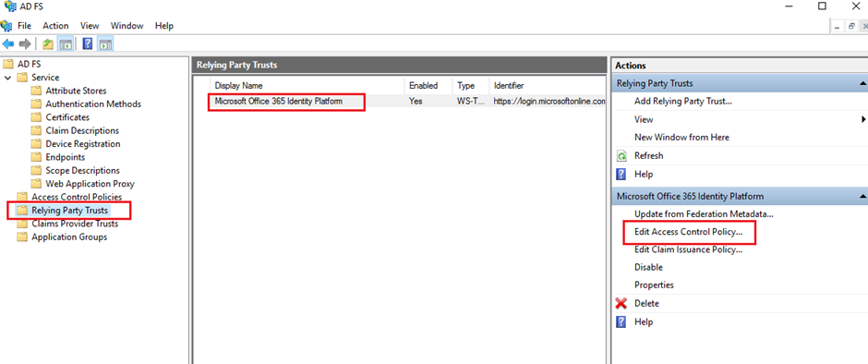This screenshot has width=868, height=364.
Task: Click Refresh action text
Action: tap(649, 156)
